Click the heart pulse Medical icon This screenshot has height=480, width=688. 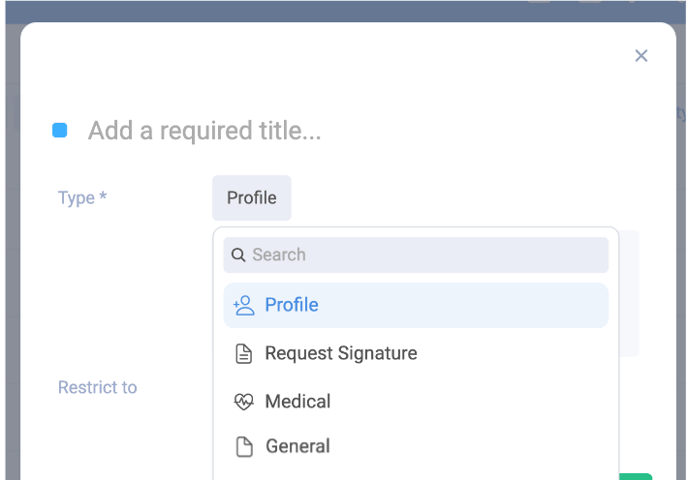[244, 401]
